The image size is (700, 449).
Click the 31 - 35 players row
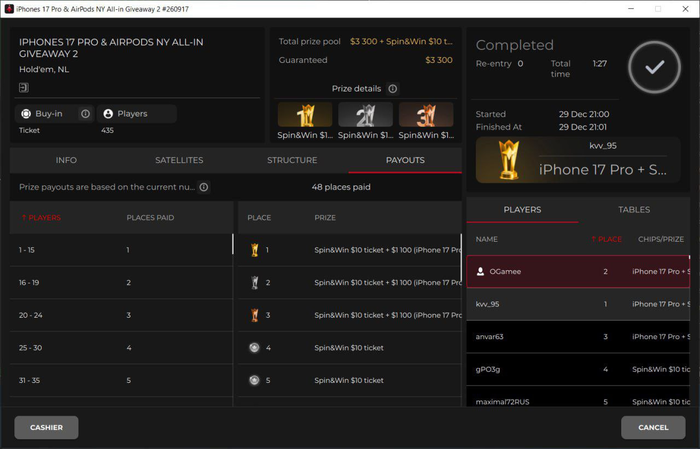point(121,380)
